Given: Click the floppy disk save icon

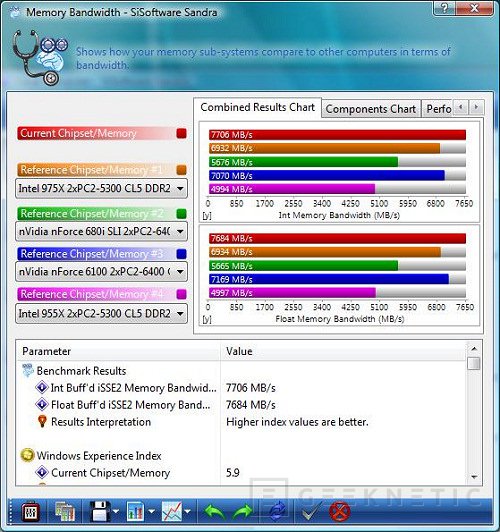Looking at the screenshot, I should [x=100, y=511].
